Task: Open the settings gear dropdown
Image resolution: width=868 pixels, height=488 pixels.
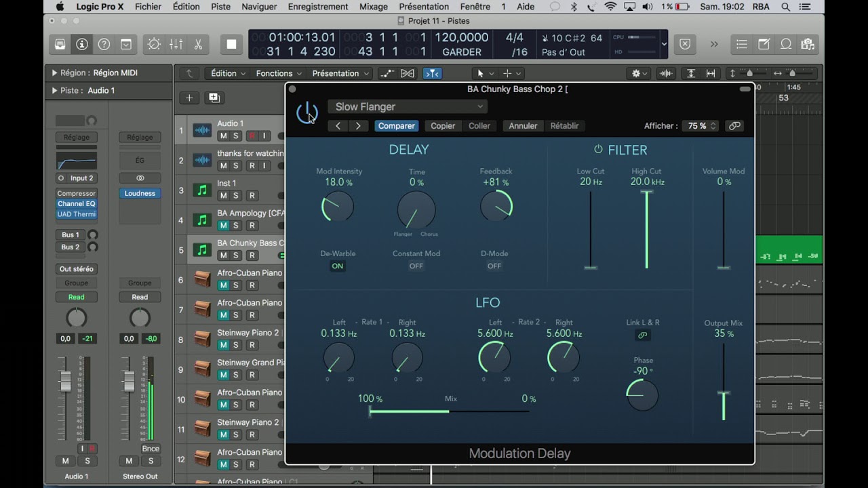Action: pos(639,73)
